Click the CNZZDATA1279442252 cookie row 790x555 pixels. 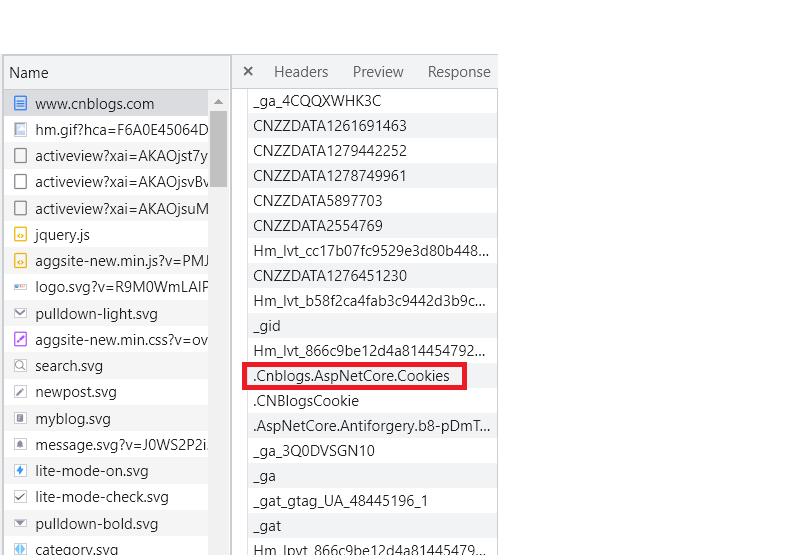[x=372, y=151]
